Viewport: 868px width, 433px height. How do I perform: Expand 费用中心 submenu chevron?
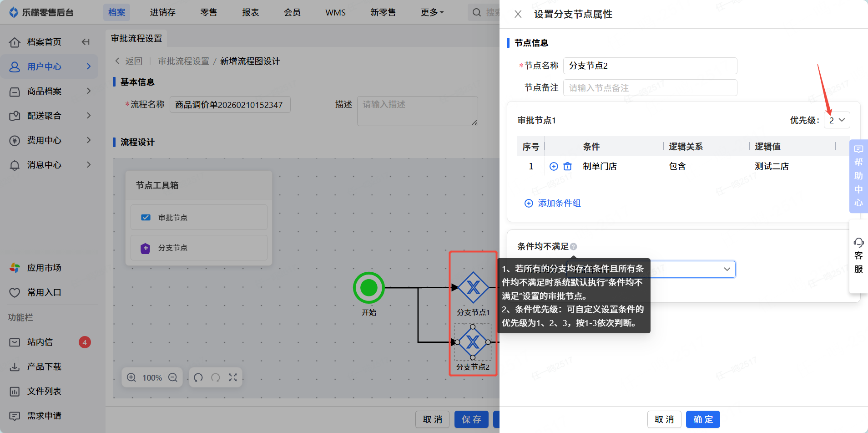[89, 140]
